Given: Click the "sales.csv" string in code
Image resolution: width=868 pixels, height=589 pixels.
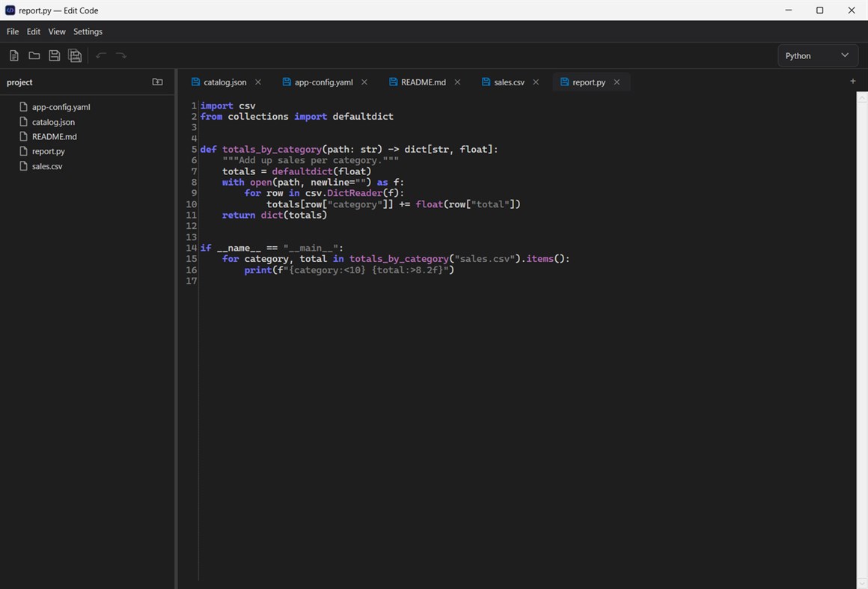Looking at the screenshot, I should coord(485,258).
